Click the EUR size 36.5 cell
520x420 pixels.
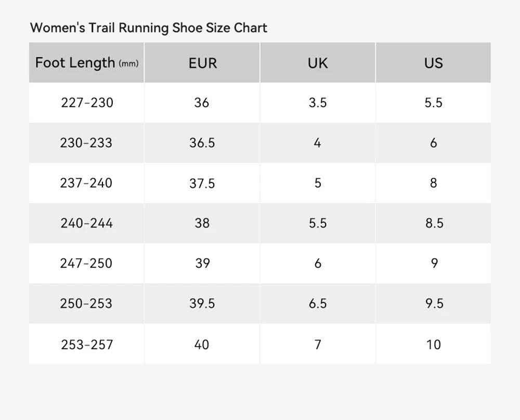point(202,143)
